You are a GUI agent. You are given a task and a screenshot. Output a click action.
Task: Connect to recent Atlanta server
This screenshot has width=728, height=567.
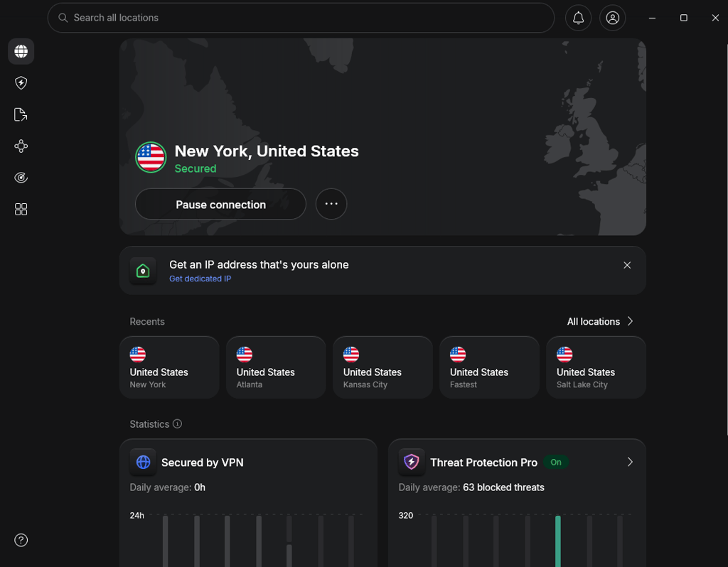(276, 367)
